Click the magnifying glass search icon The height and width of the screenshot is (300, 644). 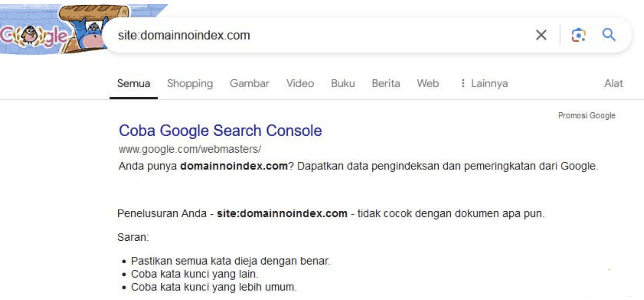coord(609,35)
